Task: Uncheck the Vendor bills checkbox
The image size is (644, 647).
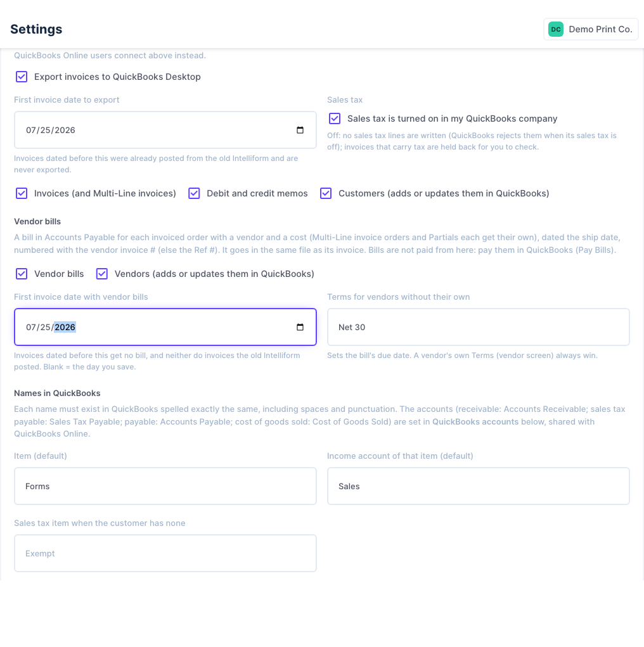Action: (x=22, y=274)
